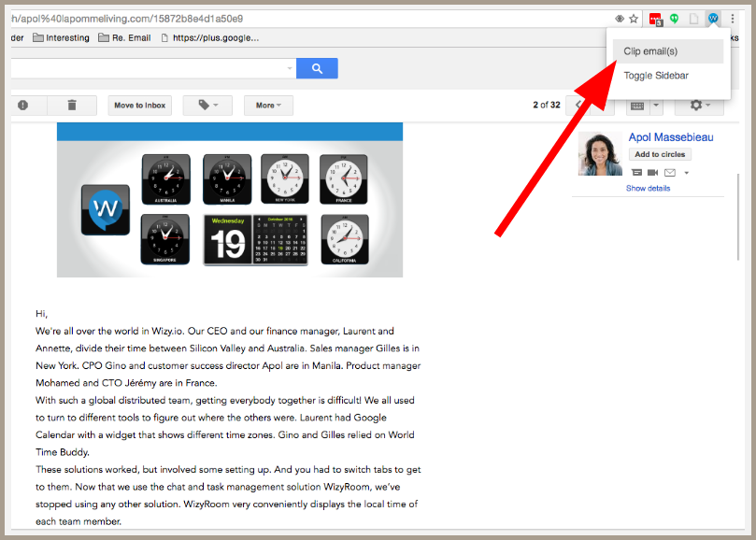This screenshot has width=756, height=540.
Task: Click the blue search magnifier button
Action: point(317,68)
